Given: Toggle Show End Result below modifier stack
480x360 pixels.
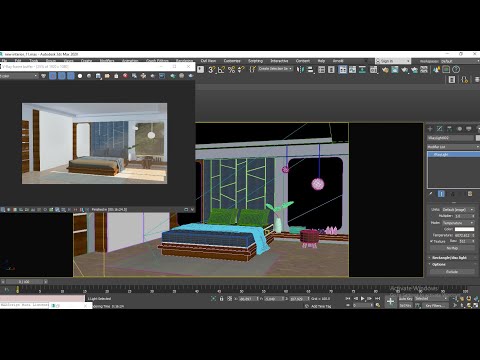Looking at the screenshot, I should [x=441, y=194].
